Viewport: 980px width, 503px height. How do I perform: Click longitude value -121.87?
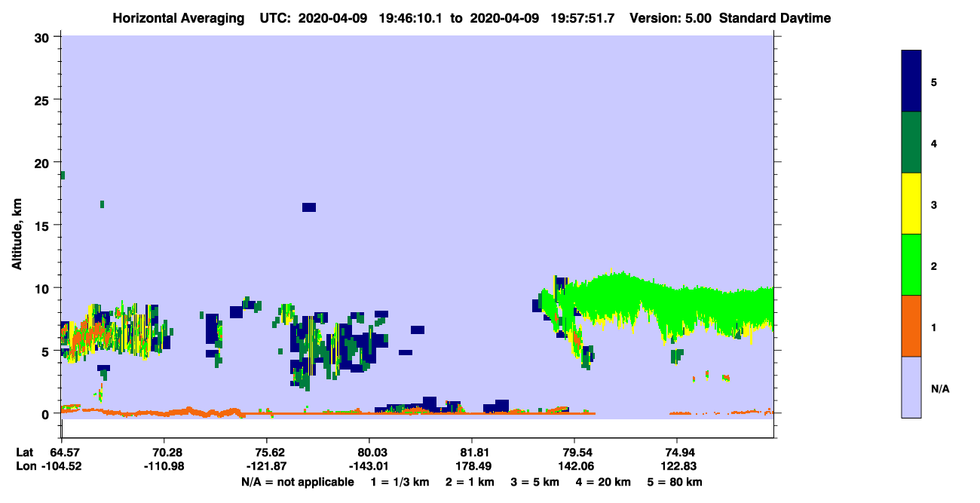point(266,466)
